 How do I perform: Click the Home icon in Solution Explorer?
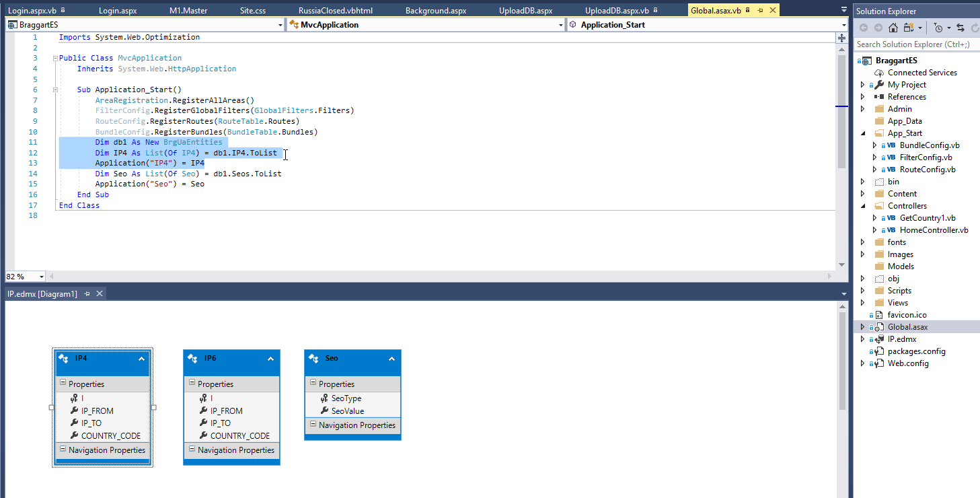(893, 28)
